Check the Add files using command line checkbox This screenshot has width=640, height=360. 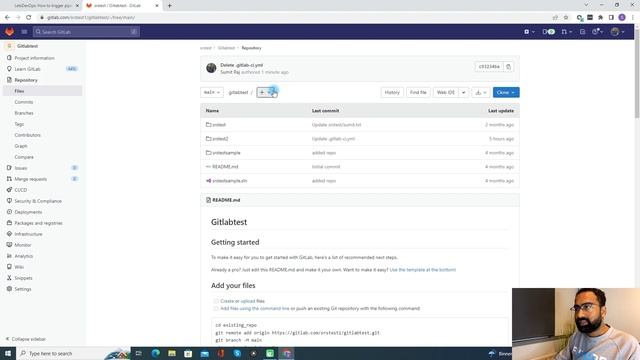pyautogui.click(x=216, y=308)
